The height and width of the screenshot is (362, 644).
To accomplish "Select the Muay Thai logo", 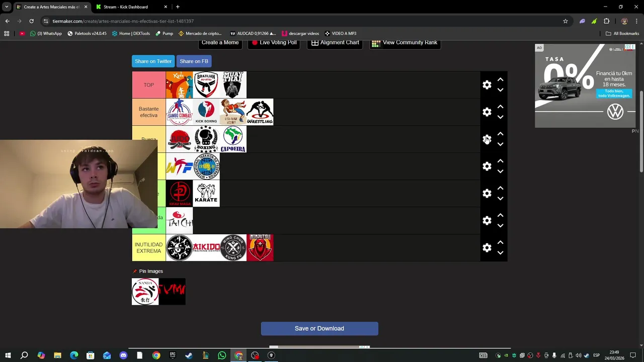I will click(233, 85).
